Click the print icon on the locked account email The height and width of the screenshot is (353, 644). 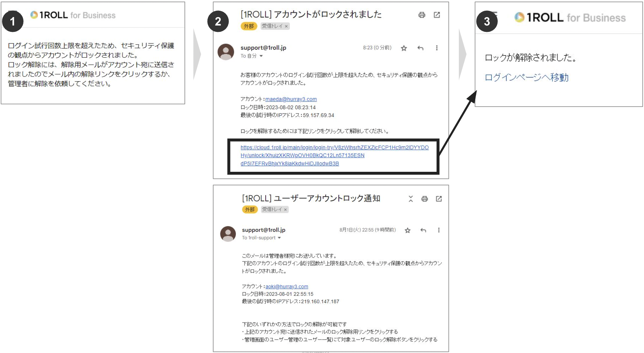[422, 15]
